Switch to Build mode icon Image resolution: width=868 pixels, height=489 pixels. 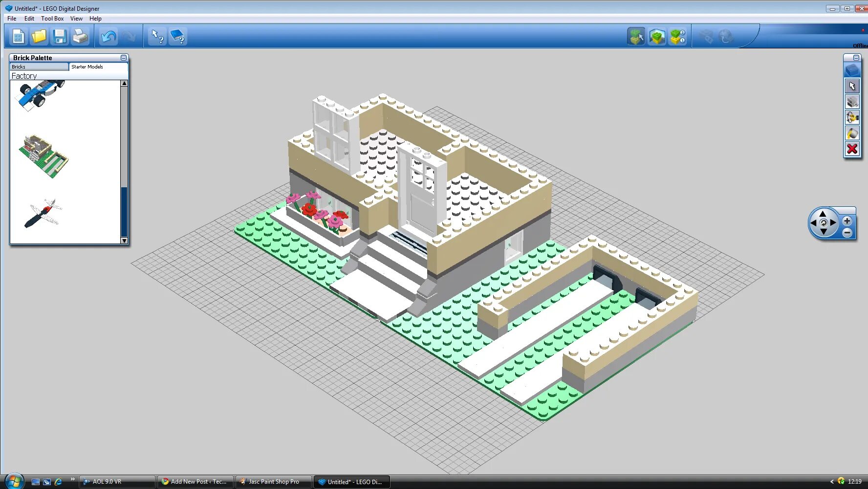point(636,37)
